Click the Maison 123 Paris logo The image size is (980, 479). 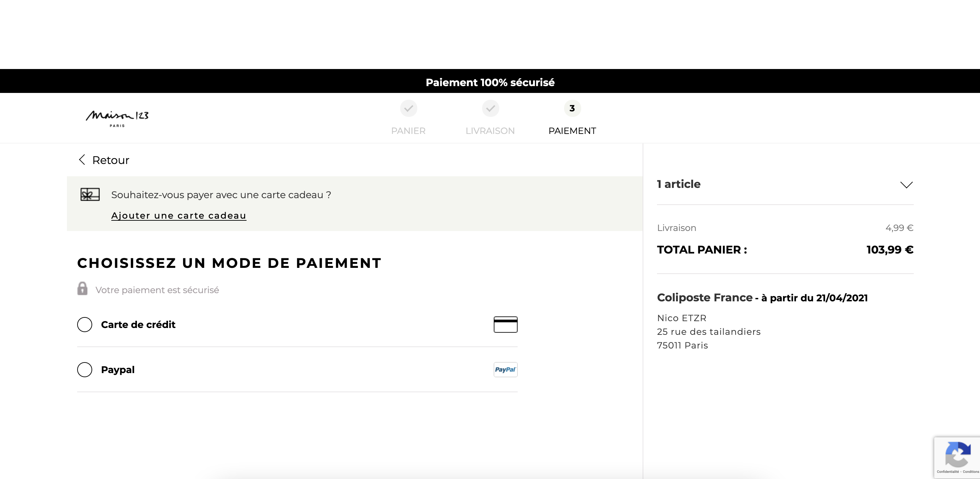117,119
